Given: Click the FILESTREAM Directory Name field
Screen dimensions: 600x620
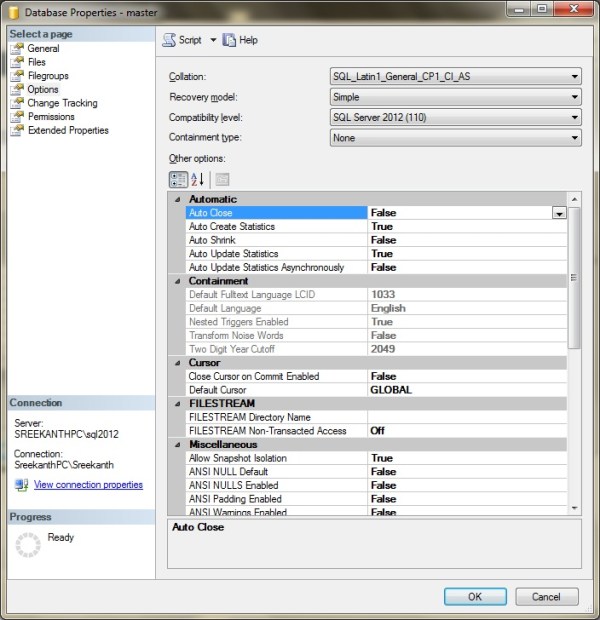Looking at the screenshot, I should tap(466, 417).
